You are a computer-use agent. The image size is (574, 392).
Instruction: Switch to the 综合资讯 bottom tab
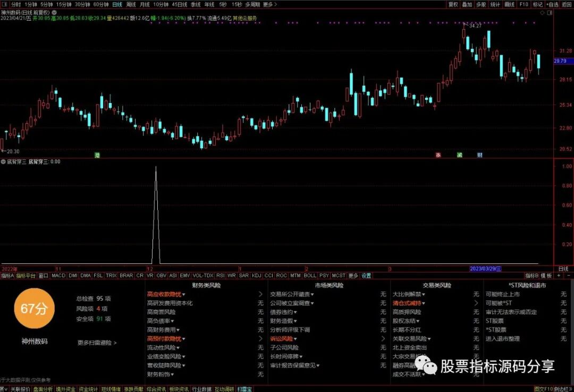(x=156, y=389)
